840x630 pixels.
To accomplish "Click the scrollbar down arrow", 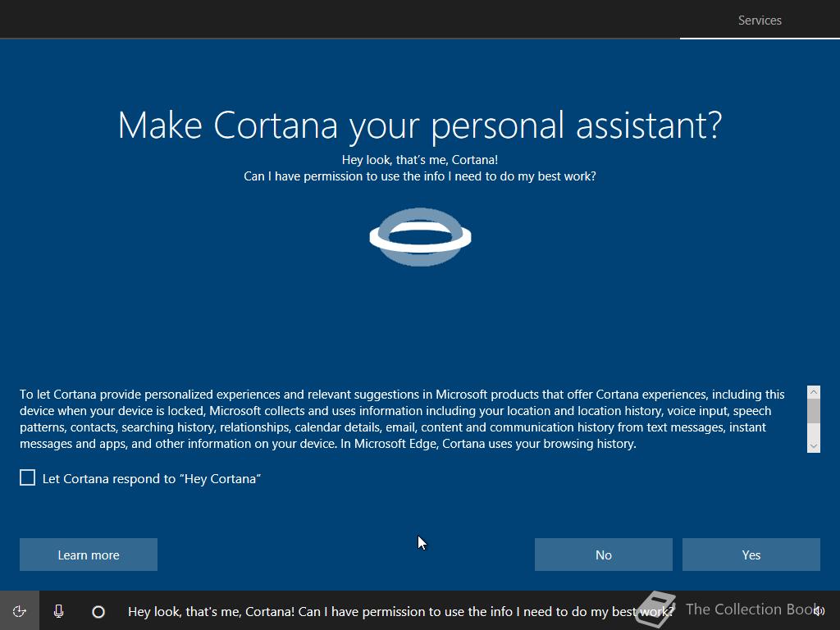I will click(813, 445).
